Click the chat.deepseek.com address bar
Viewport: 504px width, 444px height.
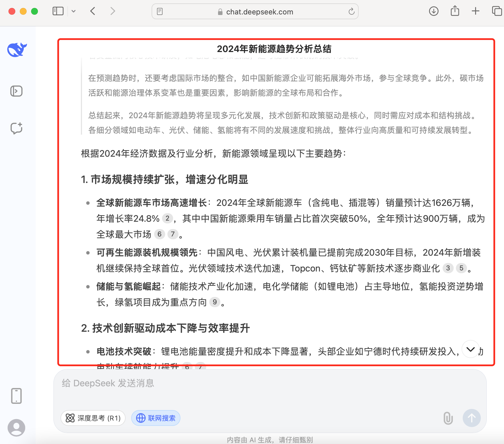(255, 12)
